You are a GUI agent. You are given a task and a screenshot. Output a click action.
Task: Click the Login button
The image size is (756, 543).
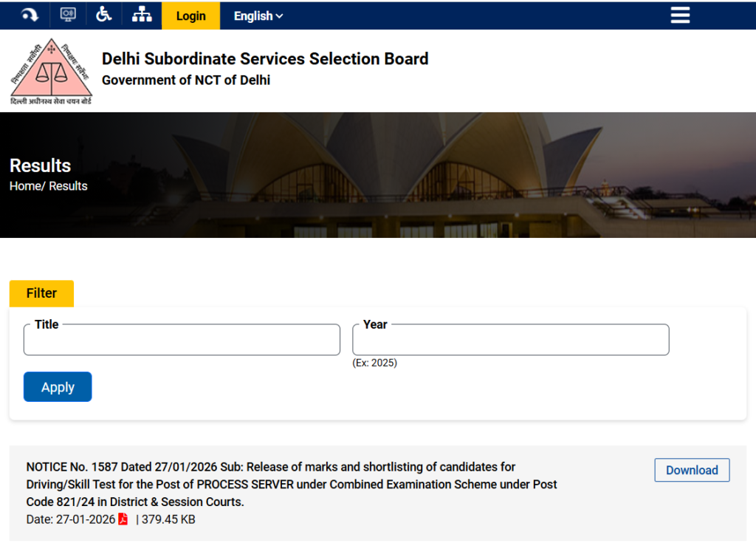(190, 16)
